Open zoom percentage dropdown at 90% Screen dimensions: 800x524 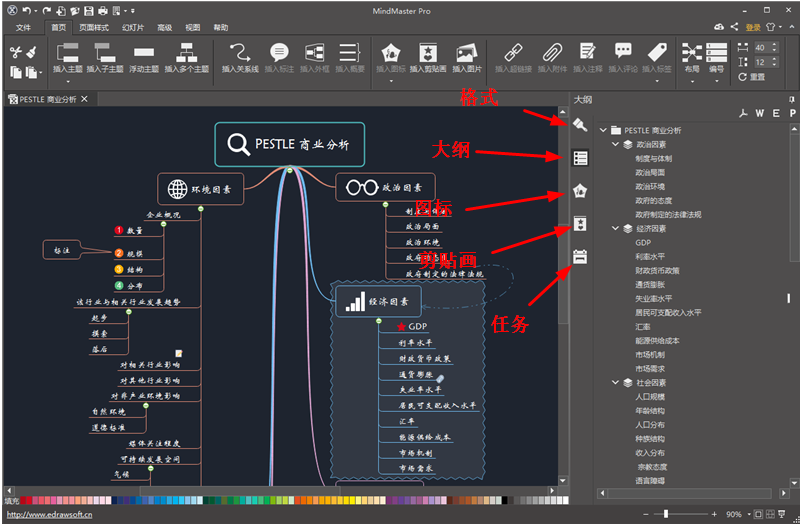(749, 514)
